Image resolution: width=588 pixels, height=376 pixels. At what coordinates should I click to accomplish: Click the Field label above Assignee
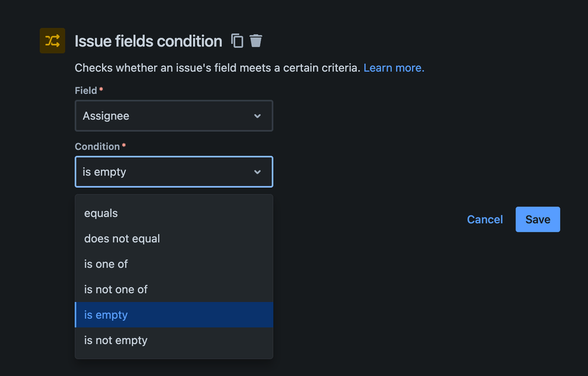click(x=86, y=91)
